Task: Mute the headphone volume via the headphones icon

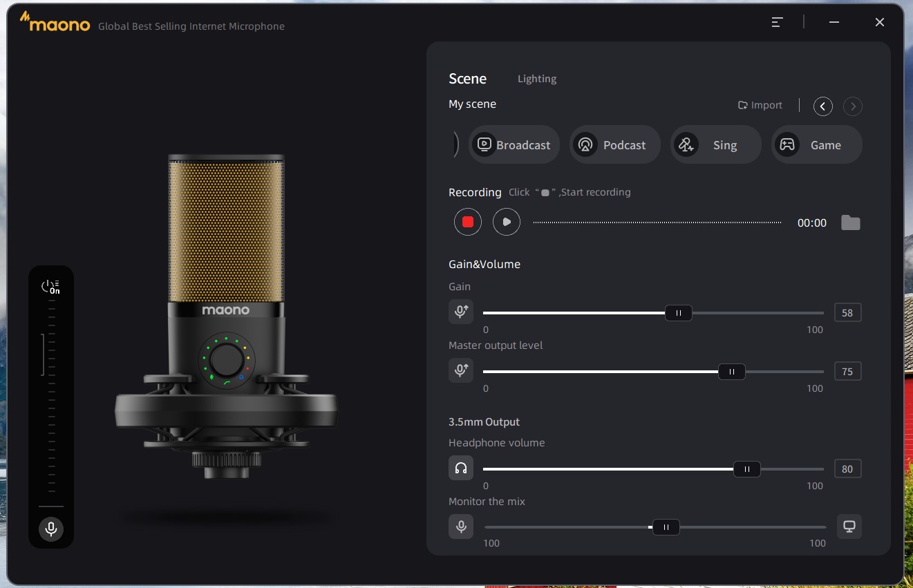Action: pyautogui.click(x=461, y=468)
